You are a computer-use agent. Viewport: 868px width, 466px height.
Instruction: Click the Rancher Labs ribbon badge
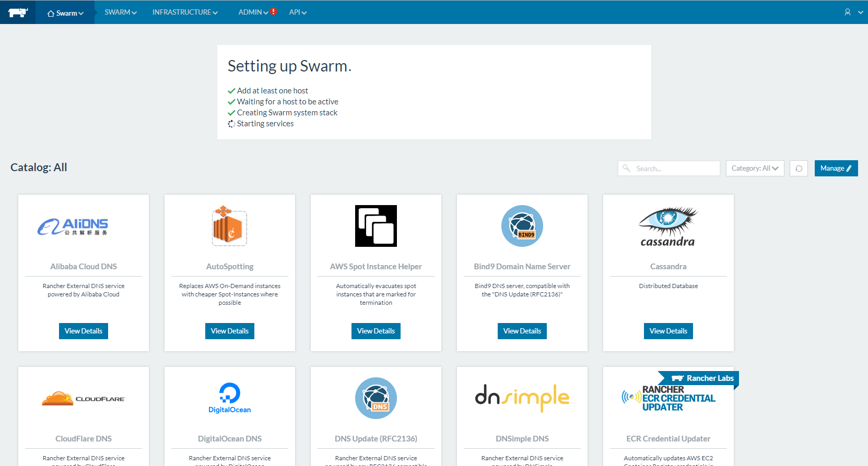tap(698, 378)
